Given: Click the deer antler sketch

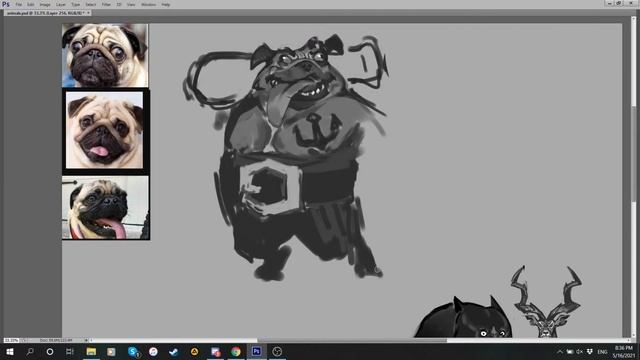Looking at the screenshot, I should point(546,301).
